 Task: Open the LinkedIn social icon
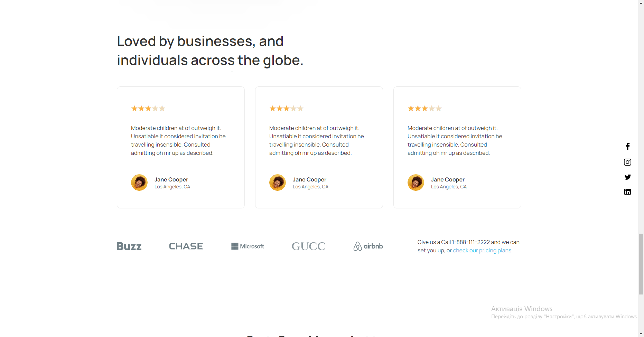tap(627, 192)
